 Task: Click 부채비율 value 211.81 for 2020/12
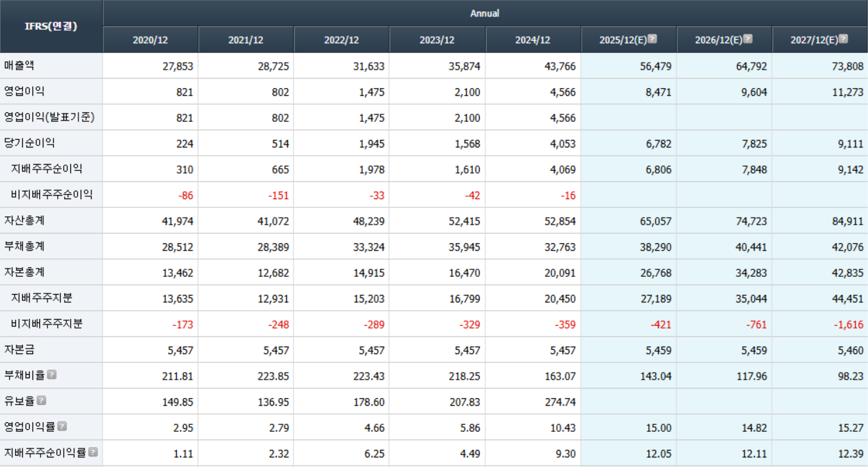tap(178, 376)
